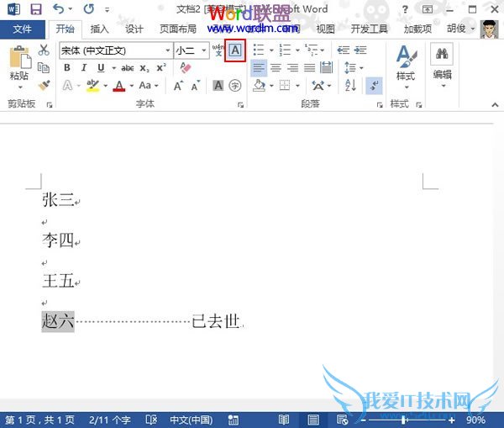504x428 pixels.
Task: Center align the text
Action: [276, 68]
